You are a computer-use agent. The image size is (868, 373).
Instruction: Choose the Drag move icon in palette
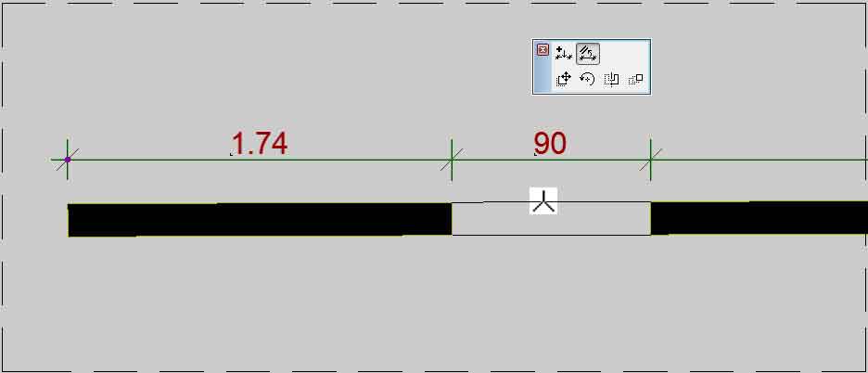pyautogui.click(x=563, y=79)
